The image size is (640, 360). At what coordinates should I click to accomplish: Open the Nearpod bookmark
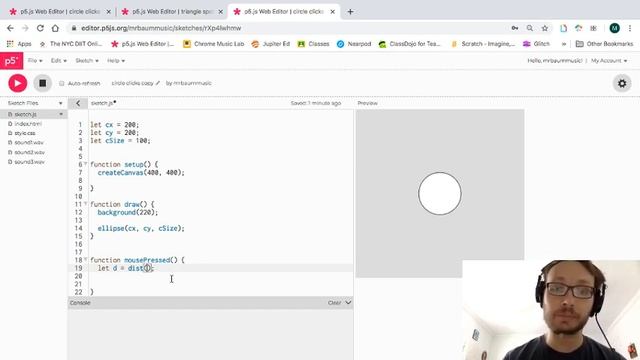click(354, 44)
